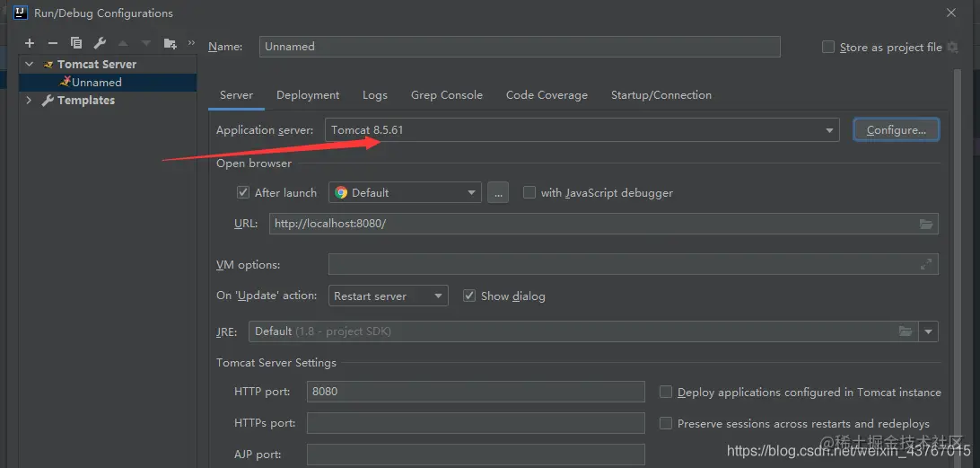Open the Startup/Connection tab
The width and height of the screenshot is (980, 468).
click(x=661, y=95)
